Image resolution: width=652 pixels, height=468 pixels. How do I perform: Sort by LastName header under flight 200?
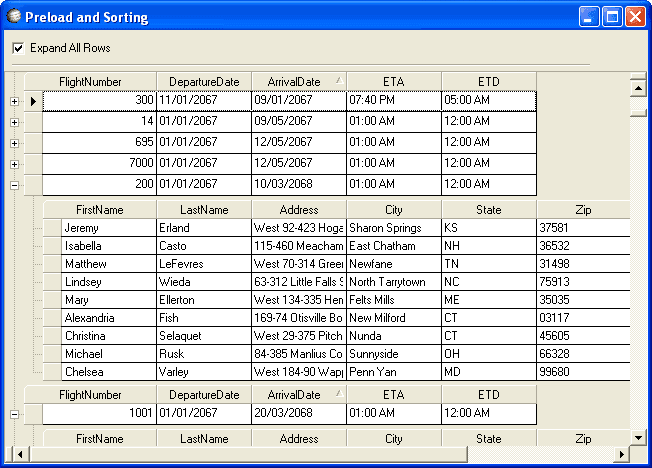coord(204,210)
